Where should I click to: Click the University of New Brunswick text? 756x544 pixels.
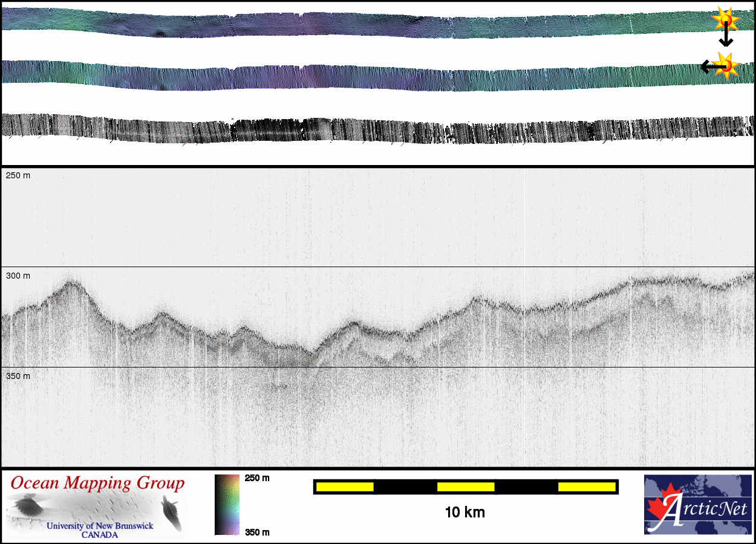[100, 526]
